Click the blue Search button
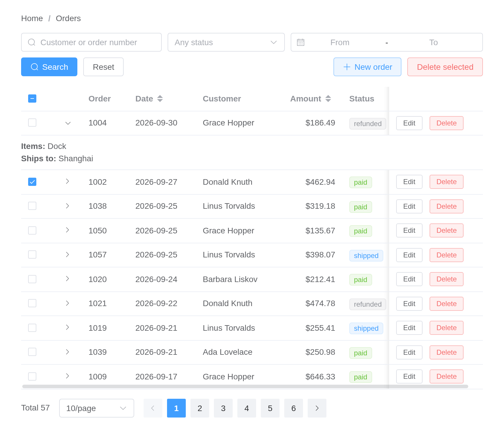The height and width of the screenshot is (431, 504). coord(49,67)
